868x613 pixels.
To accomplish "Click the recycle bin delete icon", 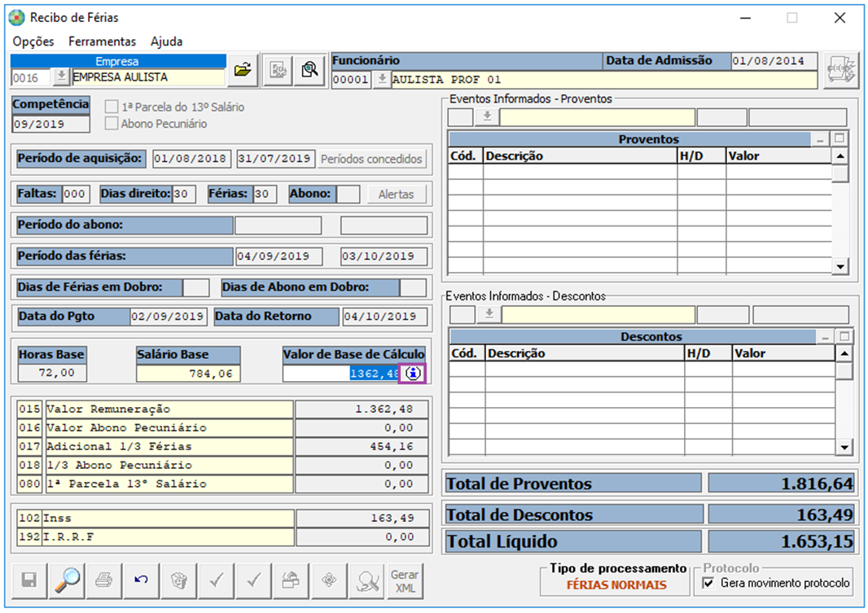I will (179, 580).
